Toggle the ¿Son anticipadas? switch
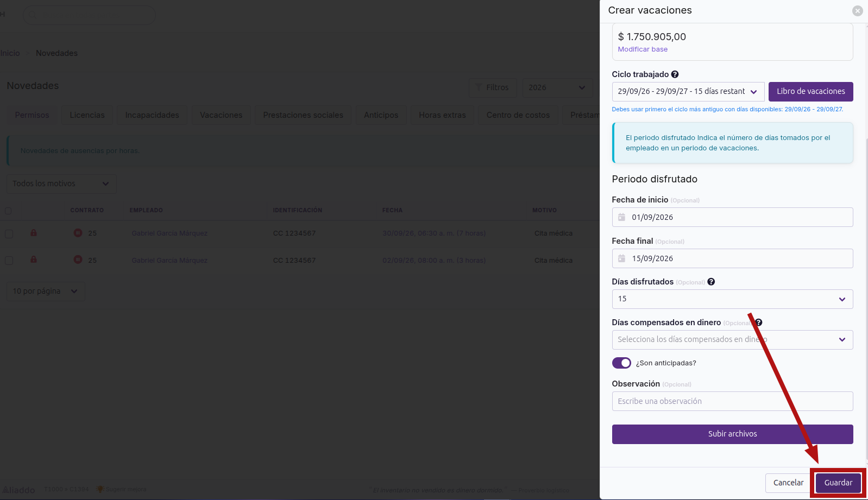 tap(621, 363)
